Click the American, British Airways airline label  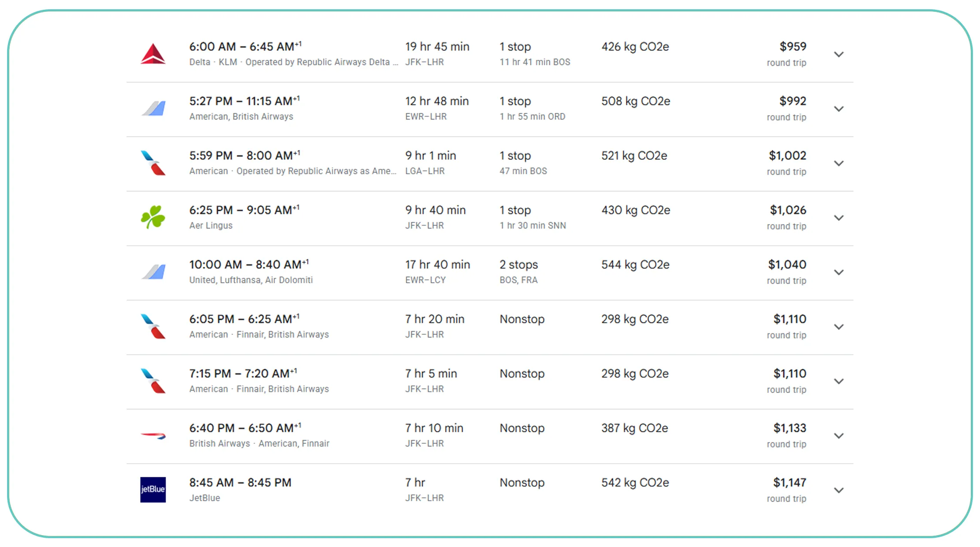(x=241, y=116)
